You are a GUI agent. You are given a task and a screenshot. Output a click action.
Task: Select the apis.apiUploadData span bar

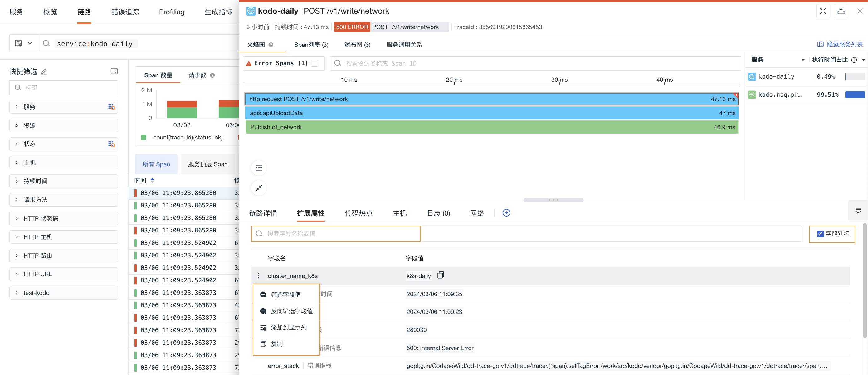pos(492,113)
